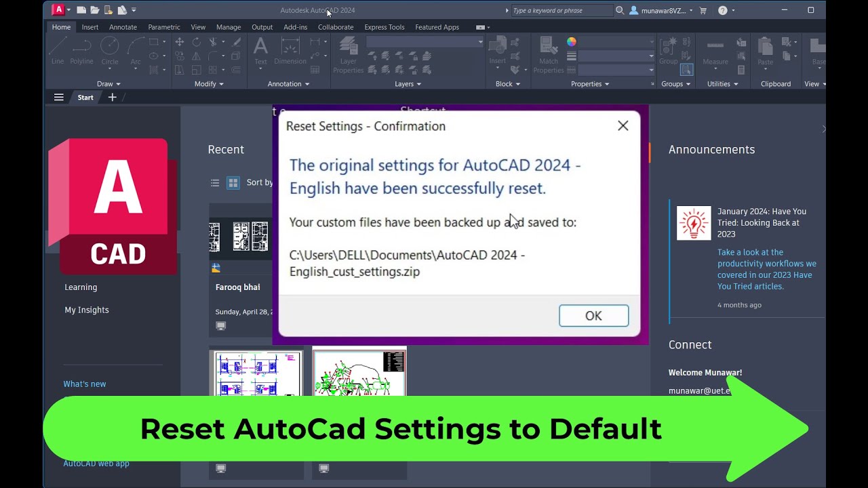868x488 pixels.
Task: Select the Text tool in Annotation panel
Action: tap(260, 50)
